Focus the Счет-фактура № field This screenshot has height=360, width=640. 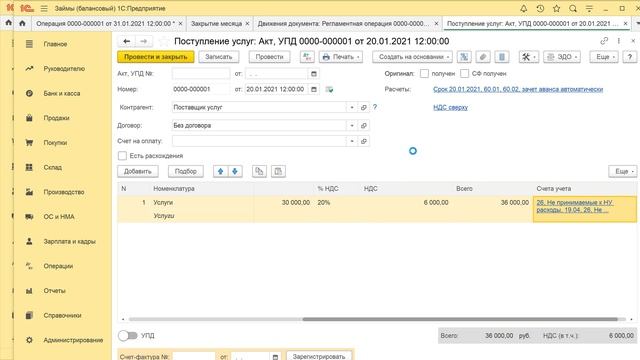[x=193, y=356]
